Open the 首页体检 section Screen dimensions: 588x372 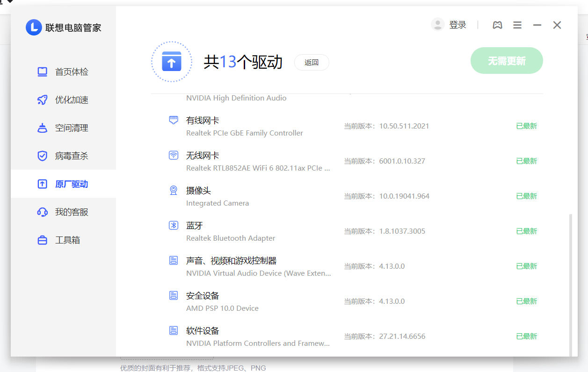click(63, 72)
